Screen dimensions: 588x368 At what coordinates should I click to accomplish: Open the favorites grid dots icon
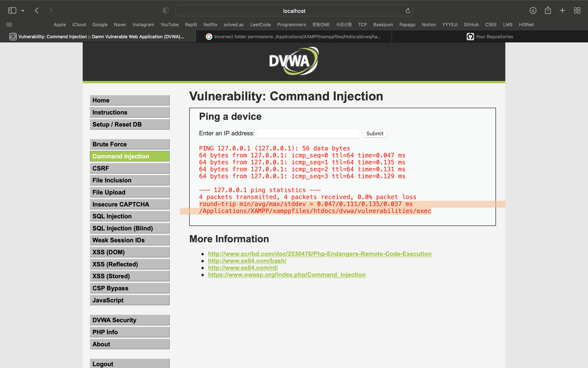click(9, 25)
